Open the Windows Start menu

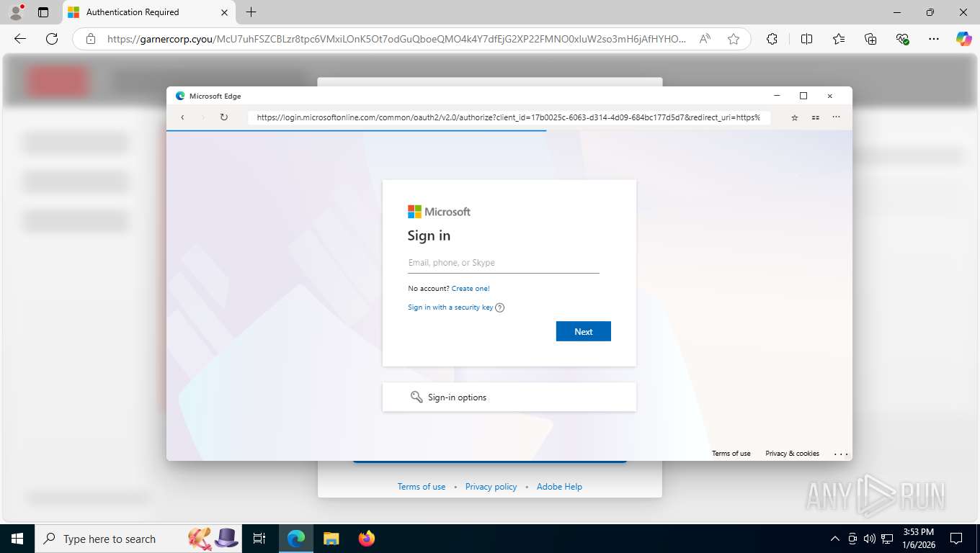(17, 539)
